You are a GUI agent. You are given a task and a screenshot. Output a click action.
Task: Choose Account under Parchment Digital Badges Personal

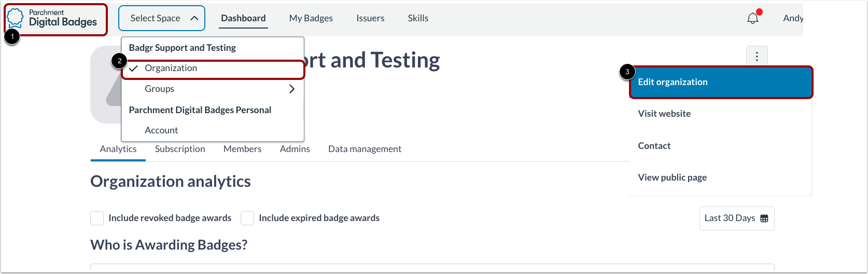point(161,130)
